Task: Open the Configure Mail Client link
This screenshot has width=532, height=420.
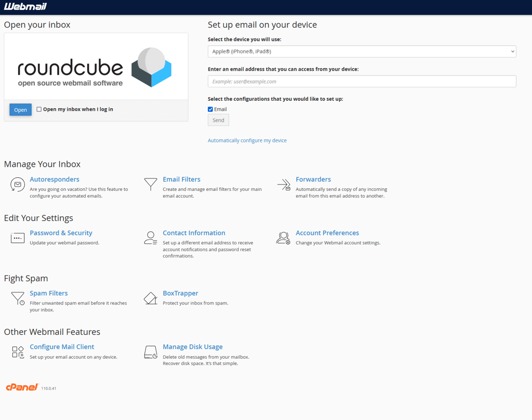Action: 62,347
